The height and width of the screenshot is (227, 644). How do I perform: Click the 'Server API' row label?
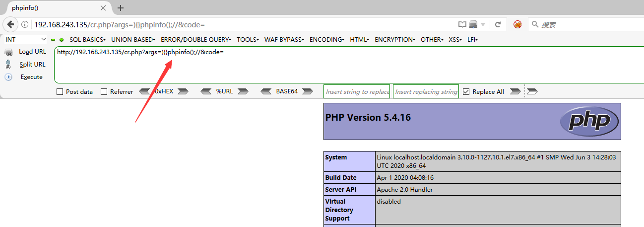click(x=340, y=190)
